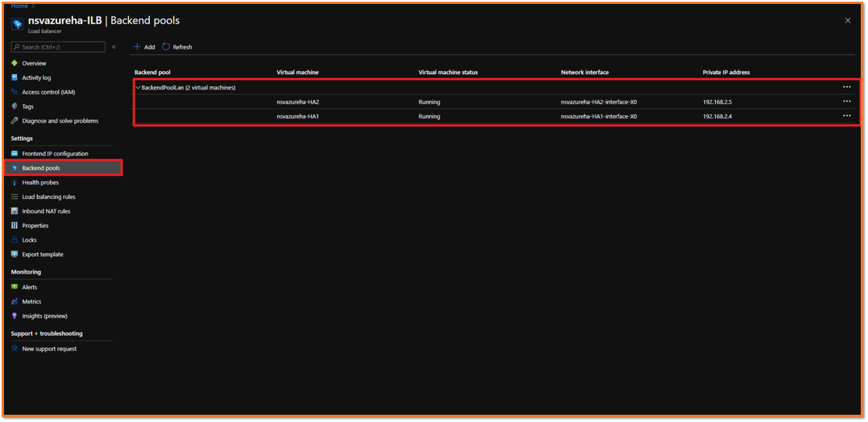Screen dimensions: 868x422
Task: Select Frontend IP configuration
Action: 55,153
